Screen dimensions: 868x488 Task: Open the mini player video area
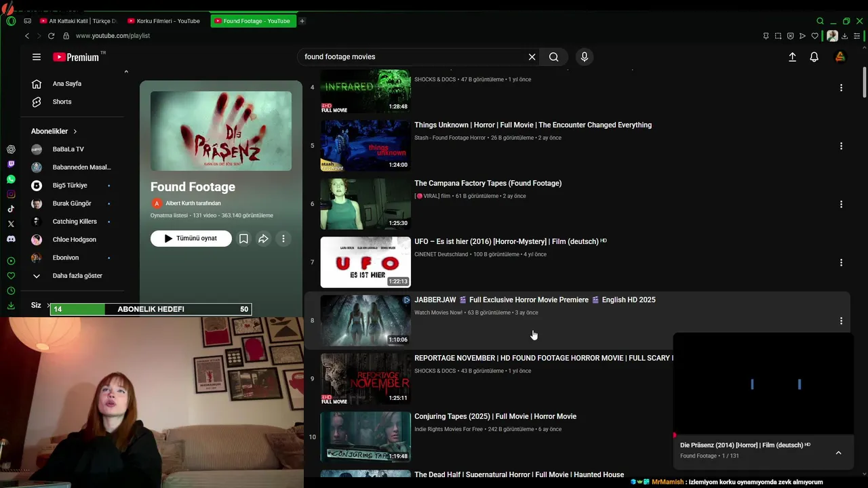pos(763,384)
